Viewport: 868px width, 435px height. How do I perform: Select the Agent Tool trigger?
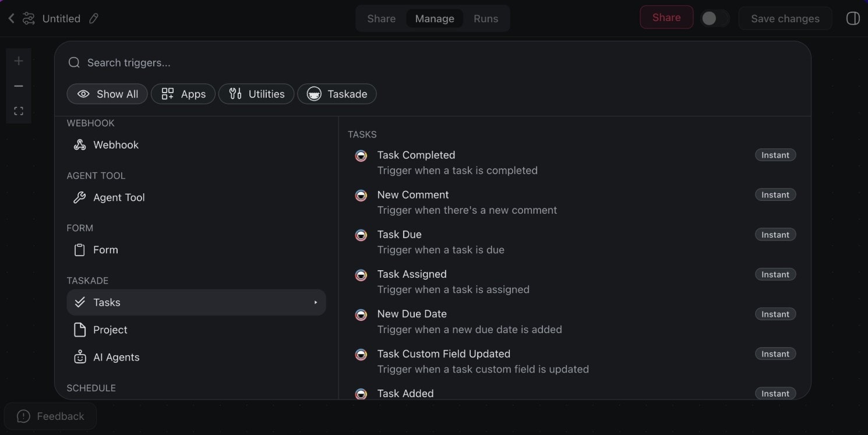point(119,197)
